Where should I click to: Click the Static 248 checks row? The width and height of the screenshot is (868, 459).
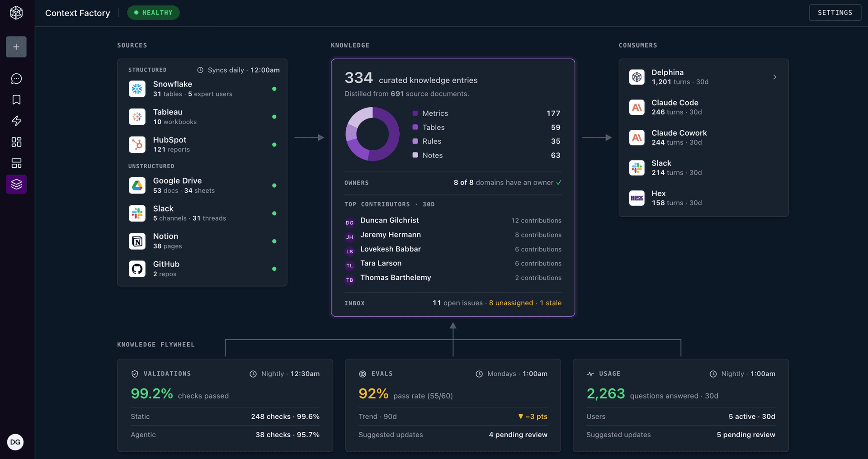pos(225,416)
